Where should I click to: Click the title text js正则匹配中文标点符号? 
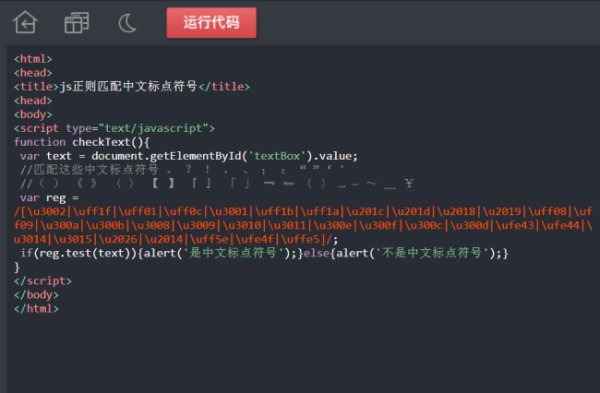coord(129,86)
